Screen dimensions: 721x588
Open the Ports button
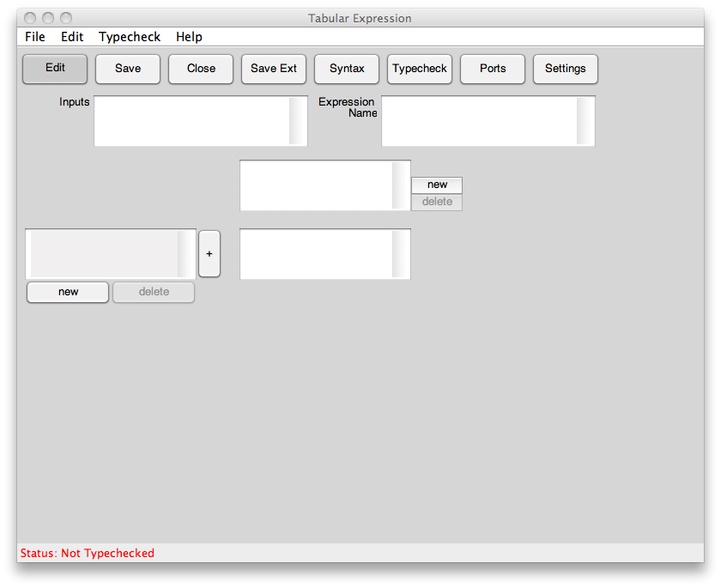(493, 69)
